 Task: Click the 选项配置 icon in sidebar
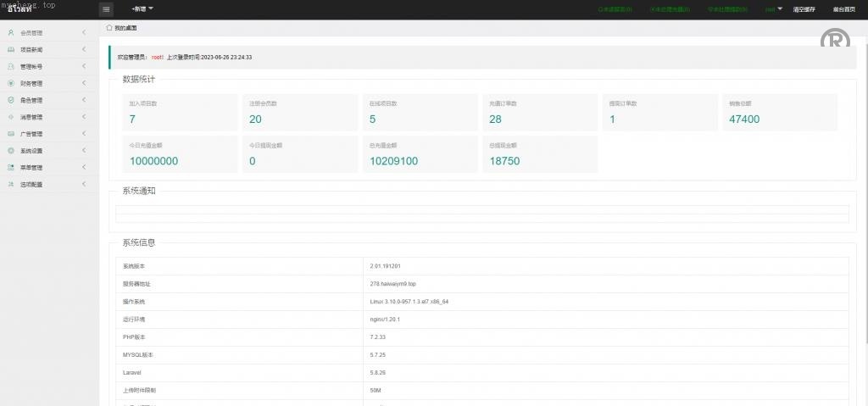click(11, 184)
